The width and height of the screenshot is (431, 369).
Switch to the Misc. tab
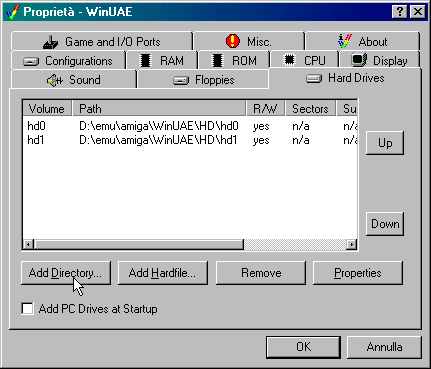click(x=249, y=42)
